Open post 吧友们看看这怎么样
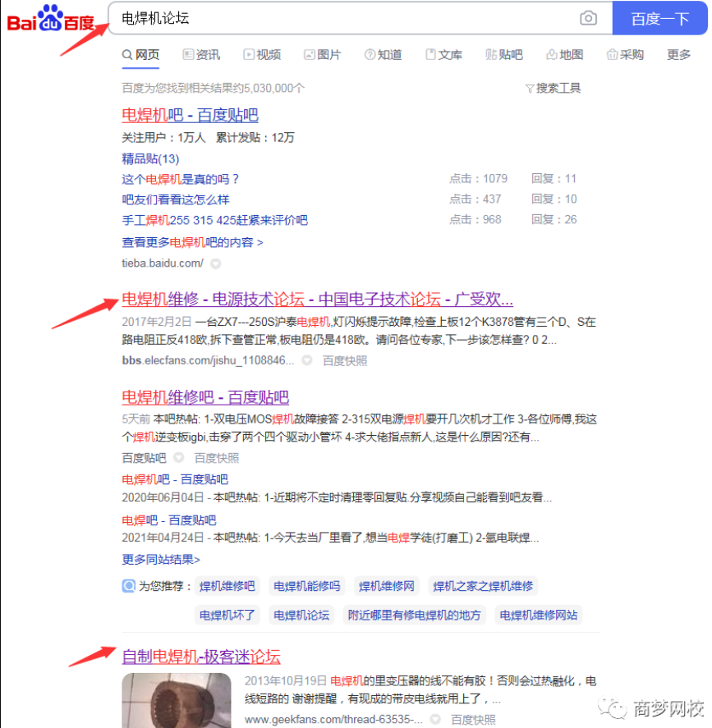Screen dimensions: 712x728 click(176, 199)
